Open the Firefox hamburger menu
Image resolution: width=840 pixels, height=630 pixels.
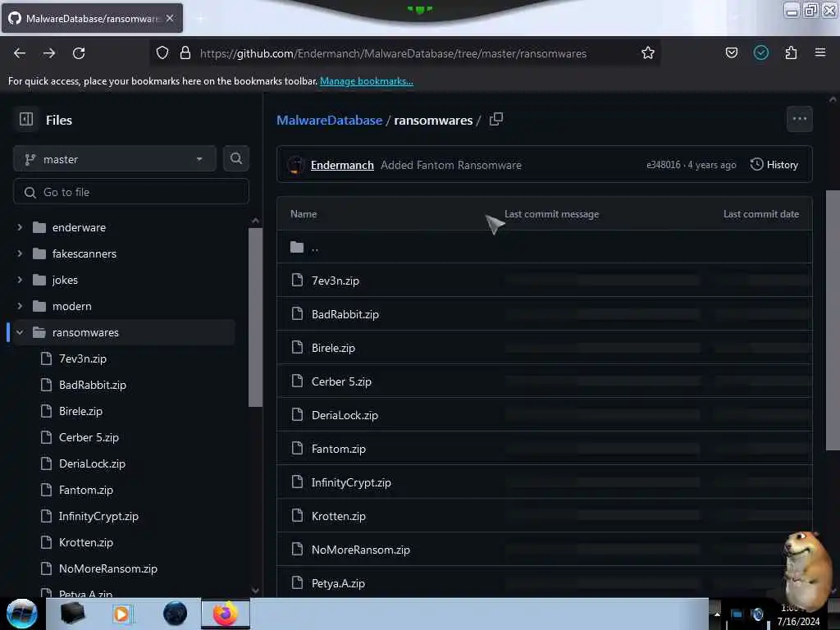click(820, 52)
